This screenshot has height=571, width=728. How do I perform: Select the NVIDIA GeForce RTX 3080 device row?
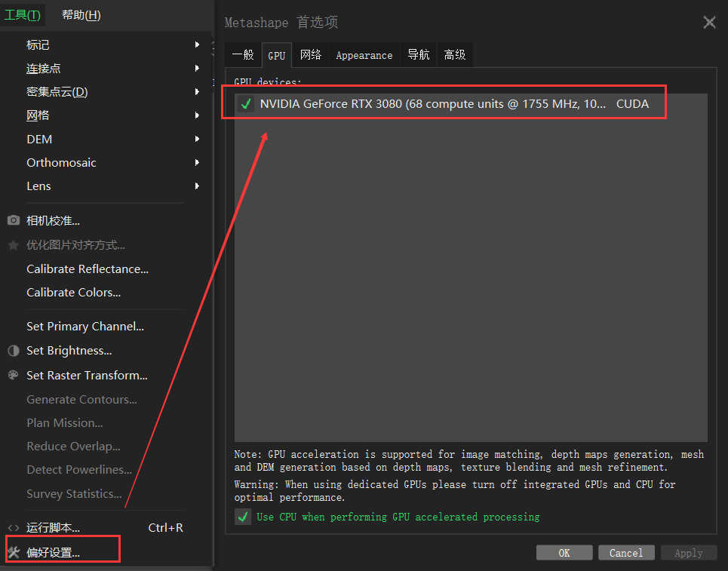471,103
